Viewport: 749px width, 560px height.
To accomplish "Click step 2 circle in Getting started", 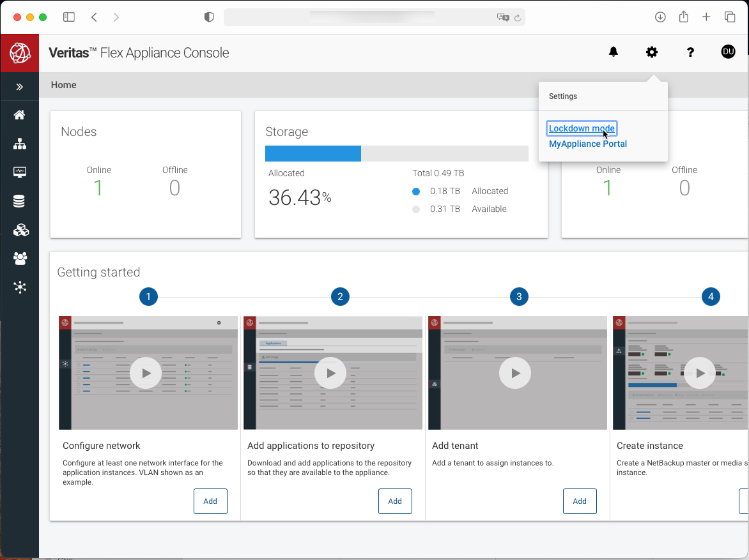I will (x=340, y=296).
